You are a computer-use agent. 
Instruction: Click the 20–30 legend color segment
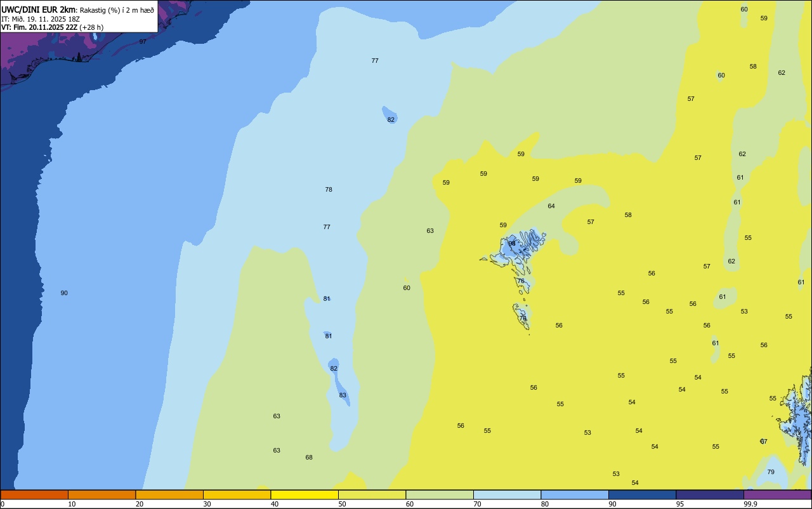[169, 494]
